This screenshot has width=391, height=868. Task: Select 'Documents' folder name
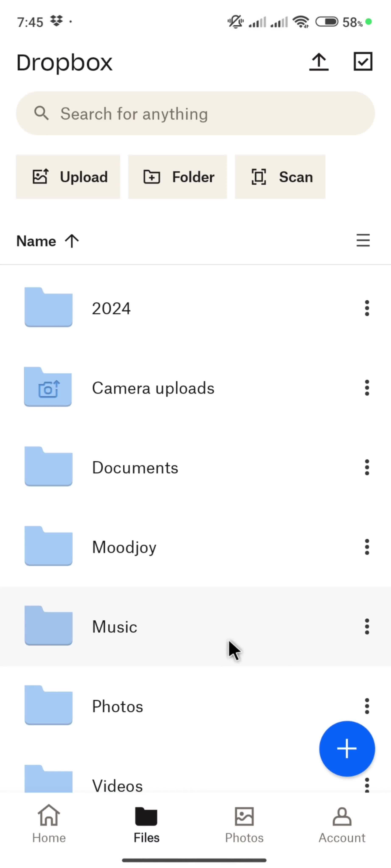(135, 468)
